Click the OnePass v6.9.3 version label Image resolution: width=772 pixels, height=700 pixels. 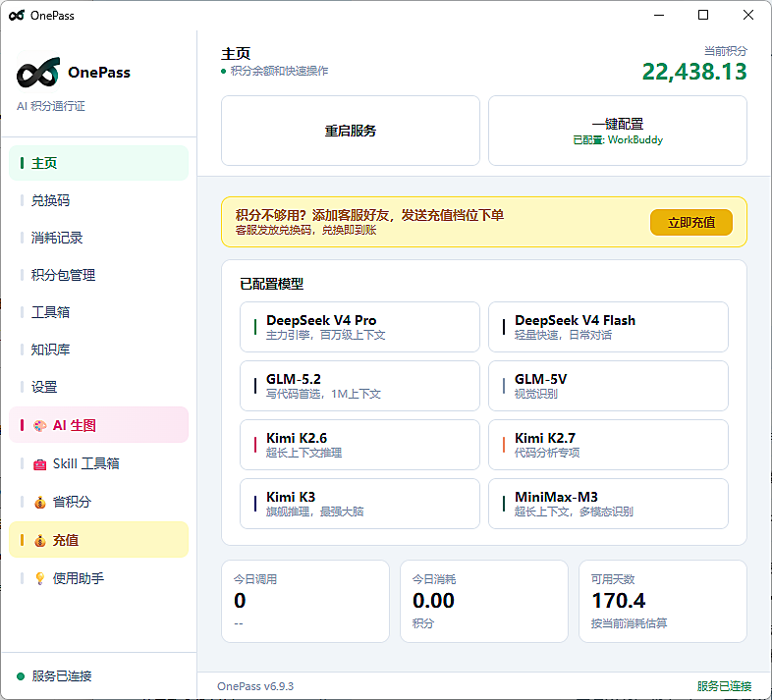coord(255,686)
